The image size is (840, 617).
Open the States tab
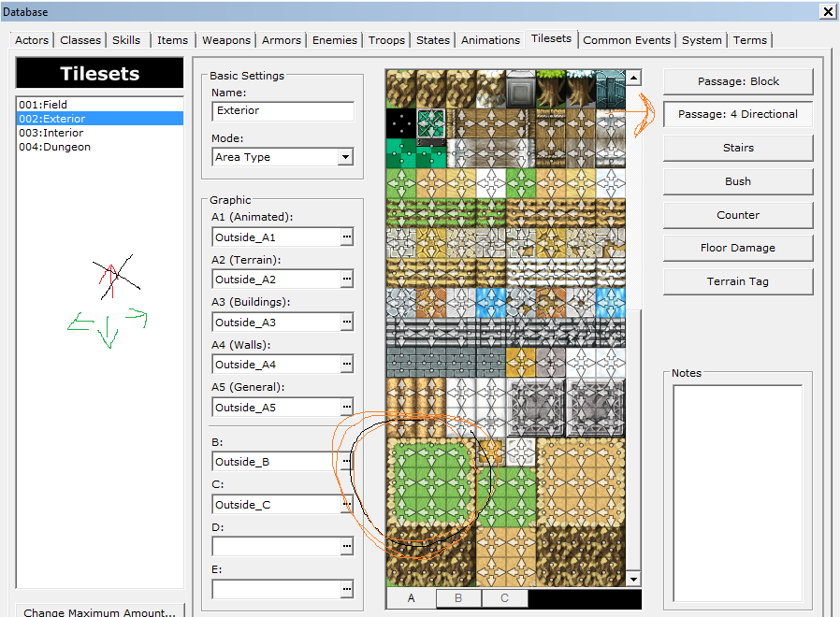(433, 40)
